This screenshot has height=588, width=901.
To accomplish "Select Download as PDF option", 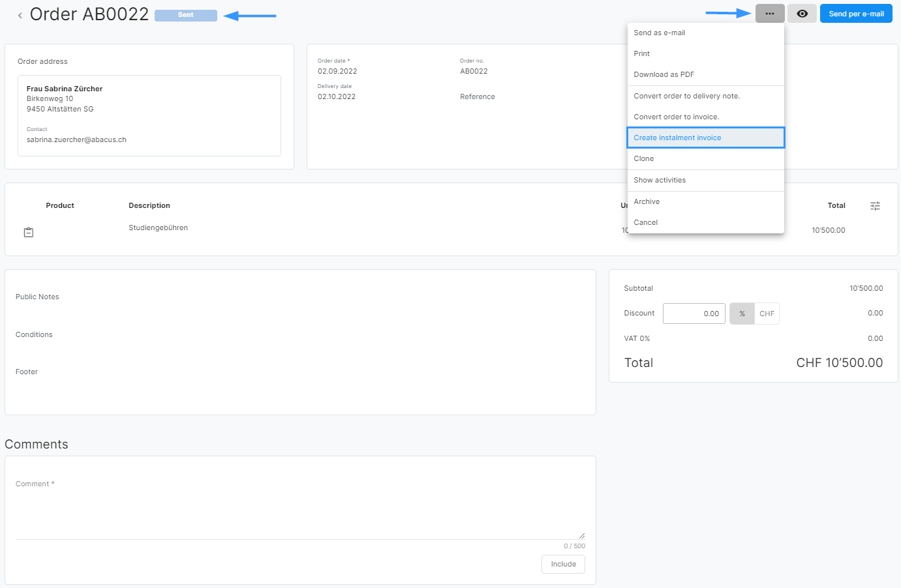I will [664, 74].
